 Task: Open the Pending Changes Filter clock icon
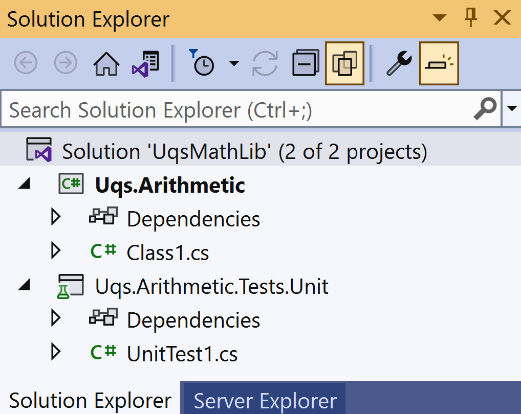tap(201, 63)
